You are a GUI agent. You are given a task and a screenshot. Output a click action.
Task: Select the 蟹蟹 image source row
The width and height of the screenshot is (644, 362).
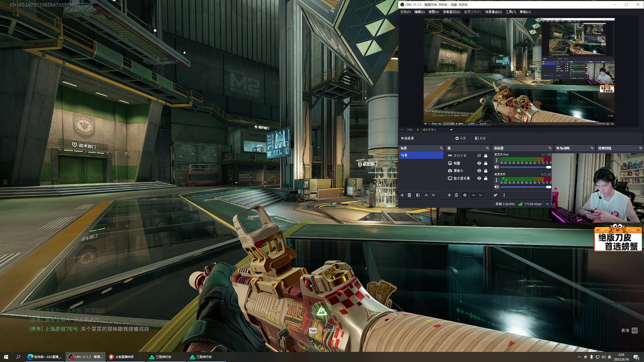point(467,163)
